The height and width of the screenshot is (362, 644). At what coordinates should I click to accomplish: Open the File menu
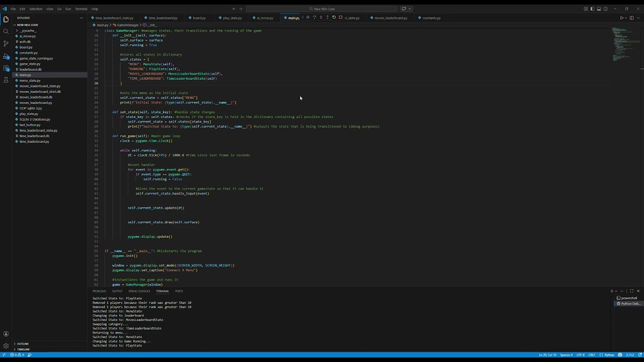13,9
